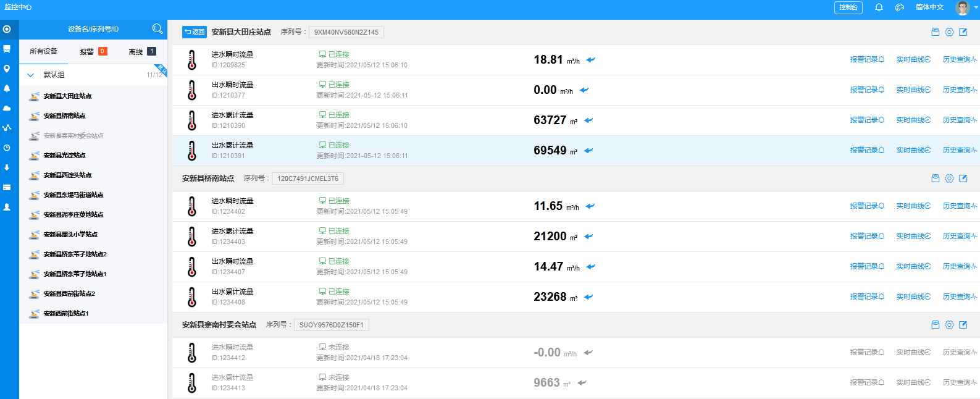This screenshot has width=980, height=399.
Task: Open the notification bell in top bar
Action: (879, 7)
